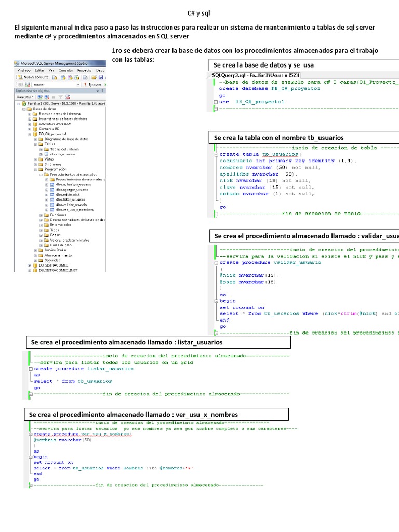Select dbo.listar_usuarios in the tree
Viewport: 399px width, 532px height.
tap(71, 199)
